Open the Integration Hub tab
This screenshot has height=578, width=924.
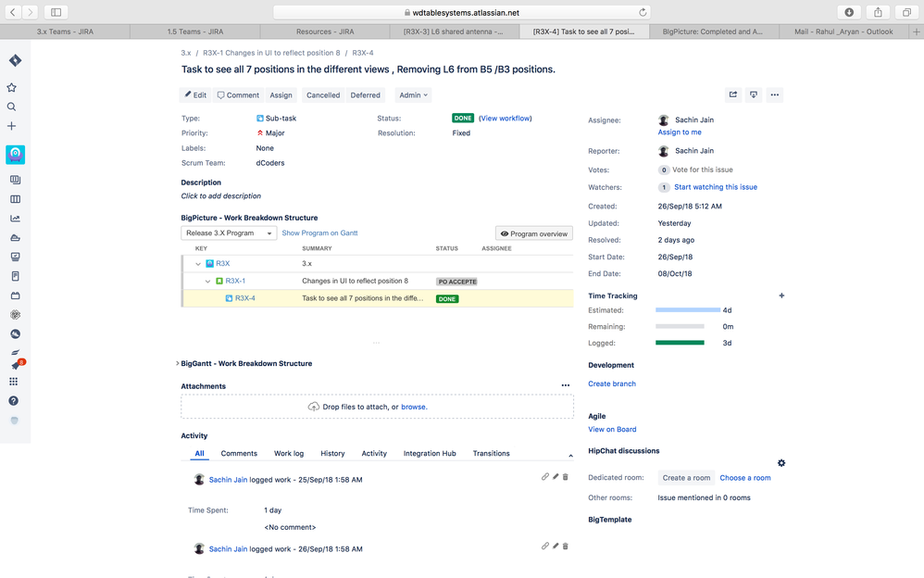430,454
